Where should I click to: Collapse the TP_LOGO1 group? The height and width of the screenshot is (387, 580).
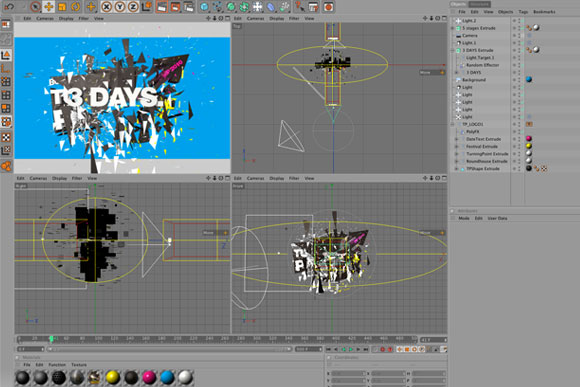coord(453,124)
